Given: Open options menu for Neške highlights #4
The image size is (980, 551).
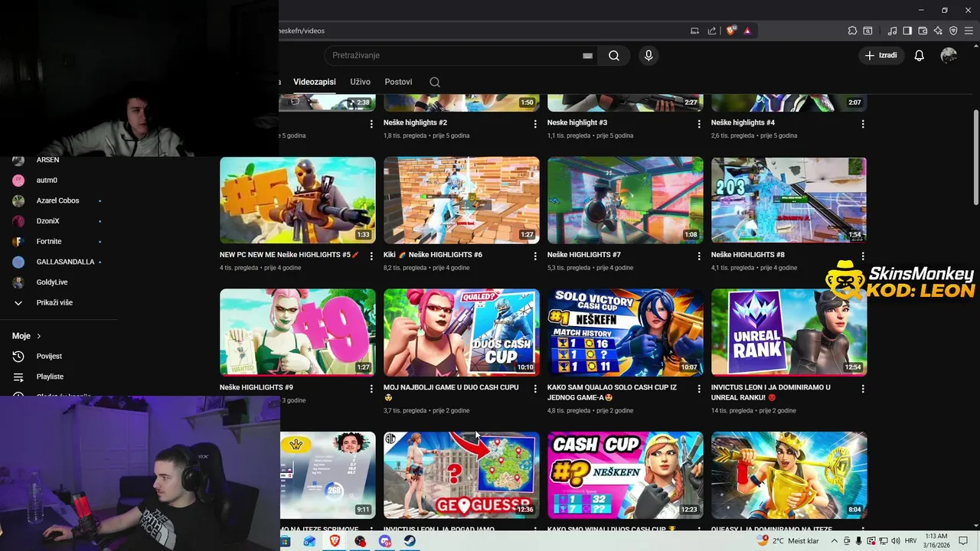Looking at the screenshot, I should click(x=863, y=124).
